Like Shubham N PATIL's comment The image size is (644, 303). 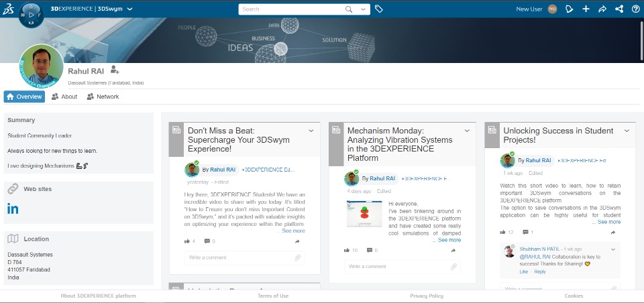pyautogui.click(x=524, y=271)
